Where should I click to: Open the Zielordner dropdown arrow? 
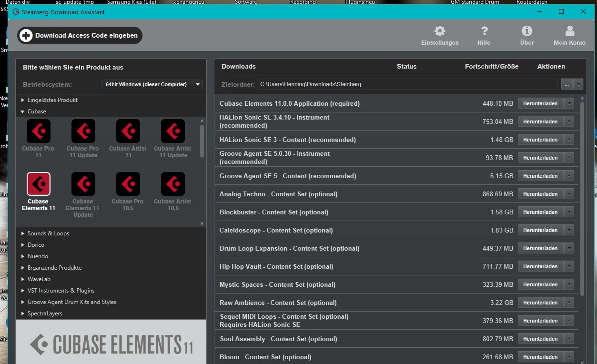(578, 84)
